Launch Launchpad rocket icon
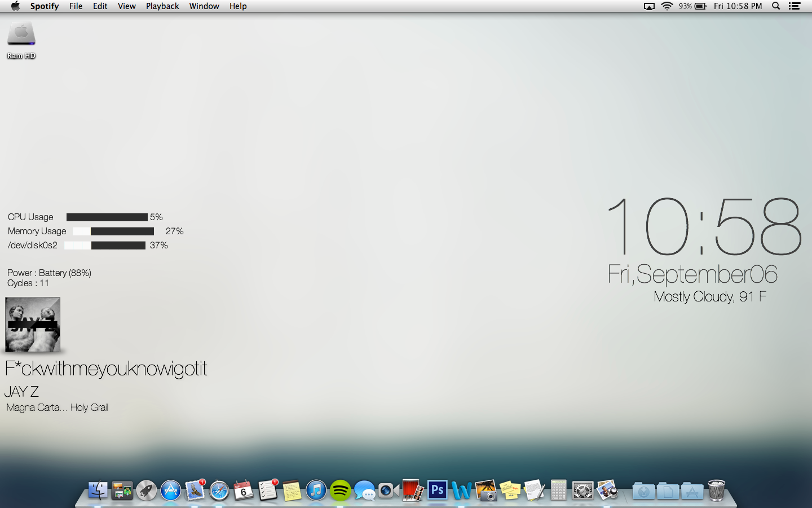812x508 pixels. click(x=147, y=490)
